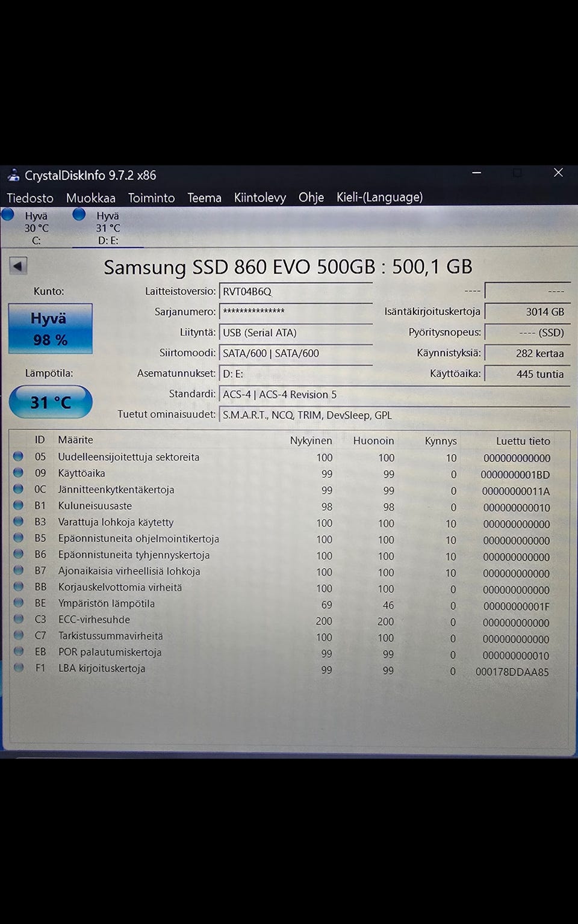
Task: Click status icon for attribute B6
Action: [19, 554]
